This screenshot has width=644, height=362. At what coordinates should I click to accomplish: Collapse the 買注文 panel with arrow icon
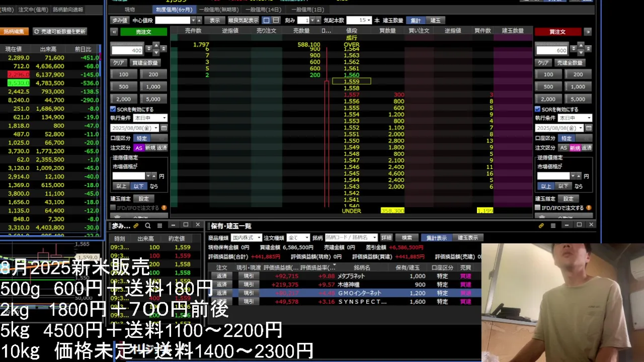(588, 32)
